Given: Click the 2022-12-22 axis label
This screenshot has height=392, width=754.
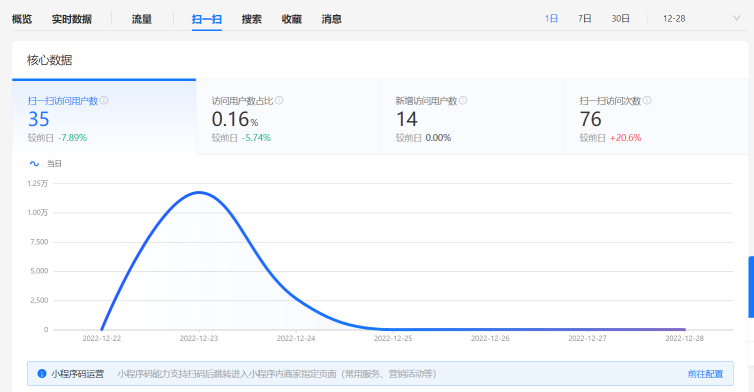Looking at the screenshot, I should coord(101,339).
